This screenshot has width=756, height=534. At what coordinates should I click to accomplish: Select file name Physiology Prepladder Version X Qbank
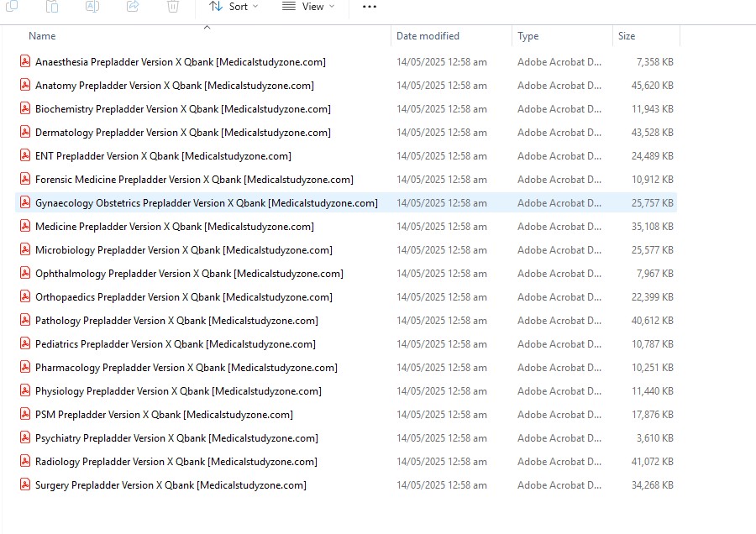click(x=178, y=391)
